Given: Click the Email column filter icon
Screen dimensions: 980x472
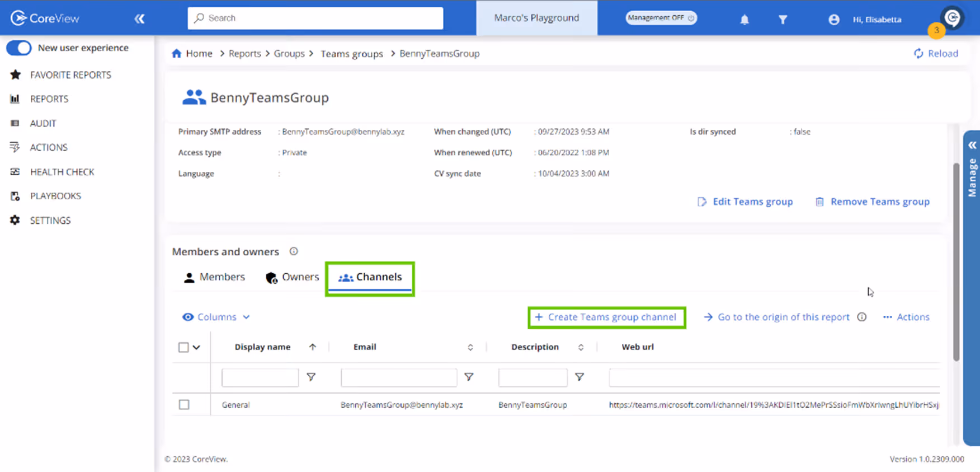Looking at the screenshot, I should 469,377.
